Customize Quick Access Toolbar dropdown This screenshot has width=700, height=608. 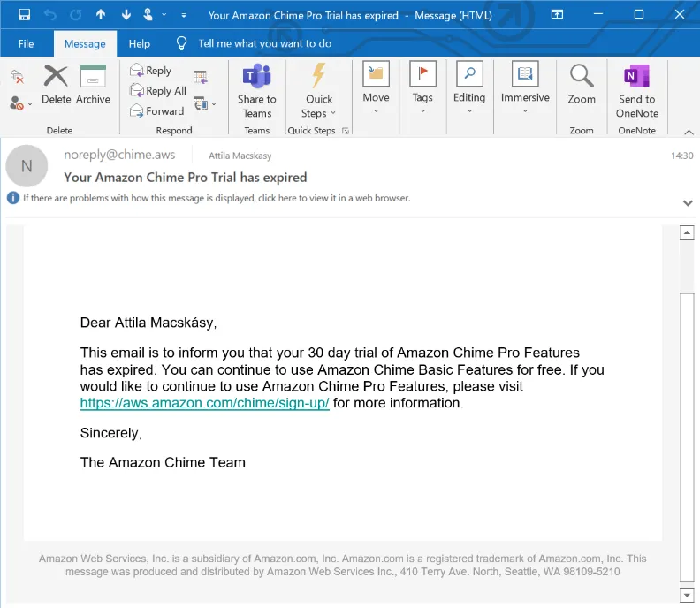point(184,15)
